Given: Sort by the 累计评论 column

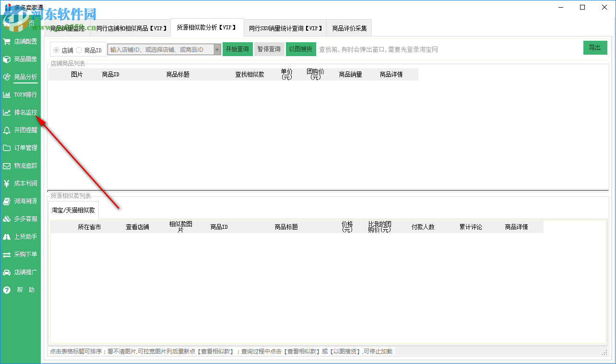Looking at the screenshot, I should click(471, 227).
